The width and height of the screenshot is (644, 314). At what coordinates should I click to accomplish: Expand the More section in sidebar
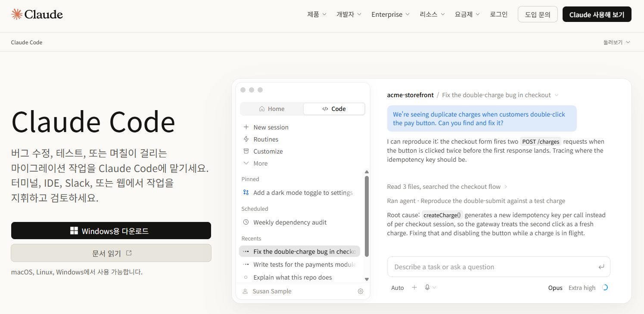coord(255,163)
